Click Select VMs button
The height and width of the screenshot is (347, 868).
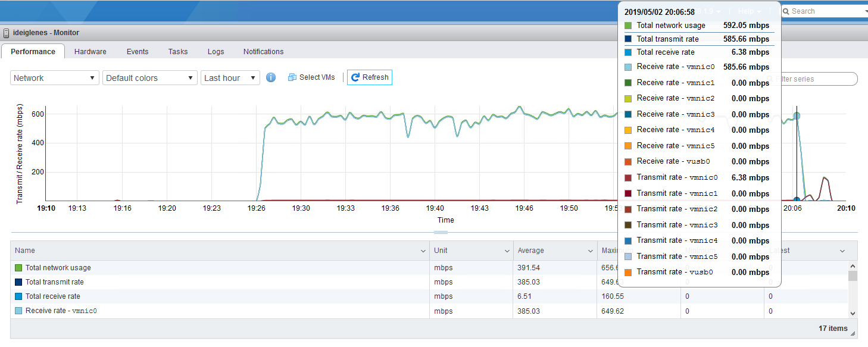pyautogui.click(x=311, y=77)
